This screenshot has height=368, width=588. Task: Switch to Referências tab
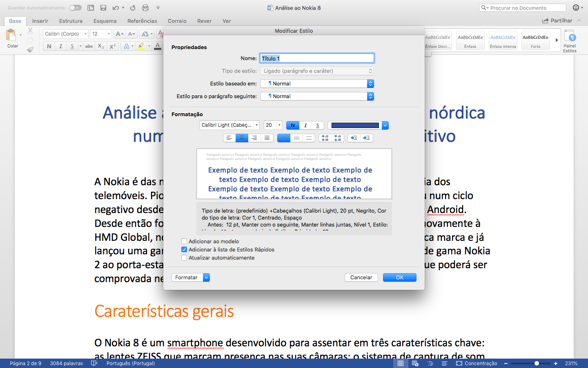pos(142,21)
